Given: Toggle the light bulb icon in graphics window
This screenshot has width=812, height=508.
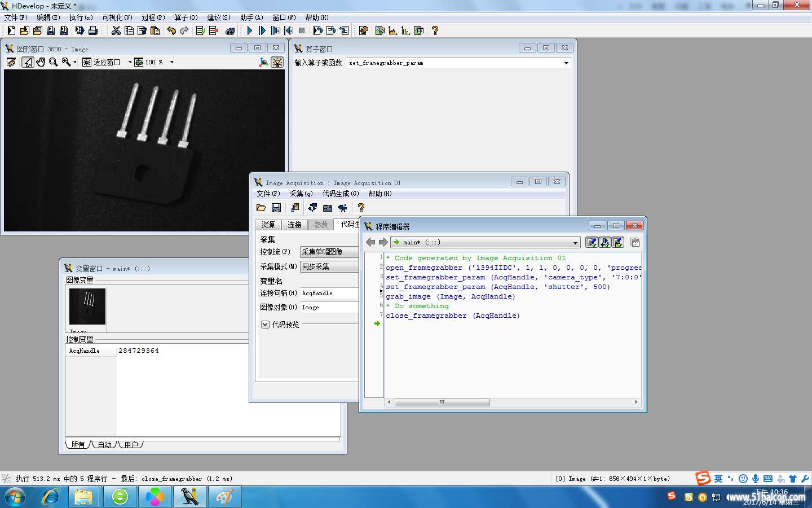Looking at the screenshot, I should coord(277,62).
